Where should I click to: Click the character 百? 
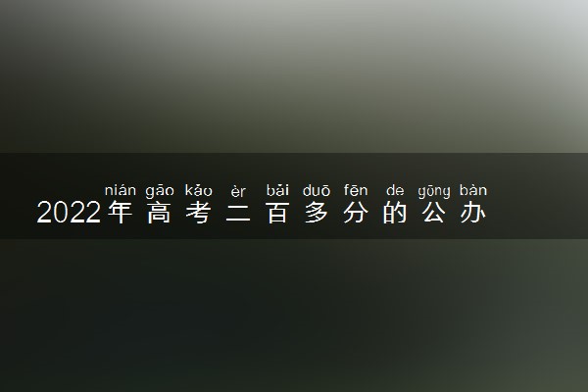point(277,213)
